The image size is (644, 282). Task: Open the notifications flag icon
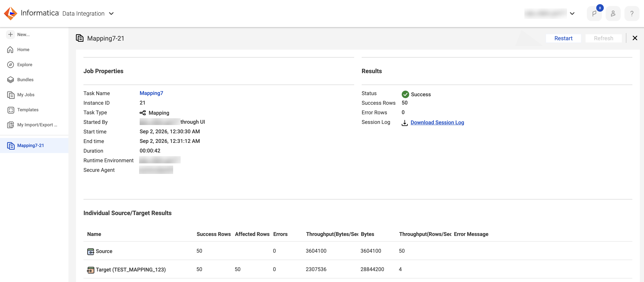pyautogui.click(x=594, y=14)
